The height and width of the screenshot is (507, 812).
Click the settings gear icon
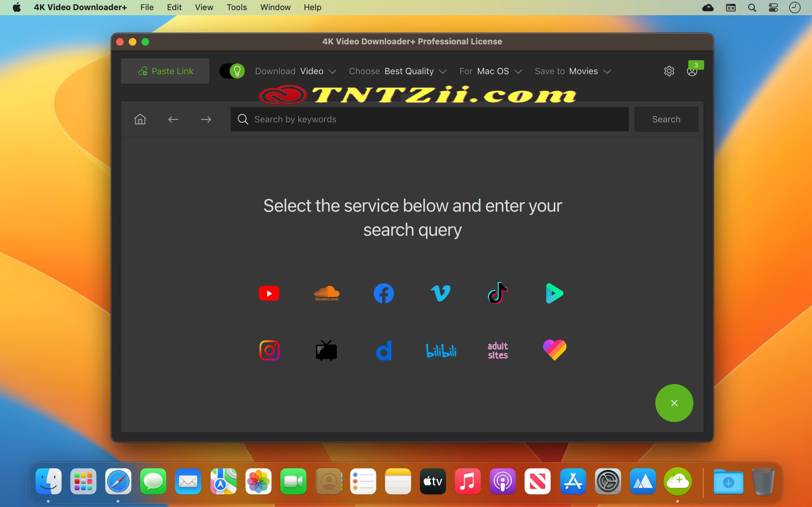(669, 71)
